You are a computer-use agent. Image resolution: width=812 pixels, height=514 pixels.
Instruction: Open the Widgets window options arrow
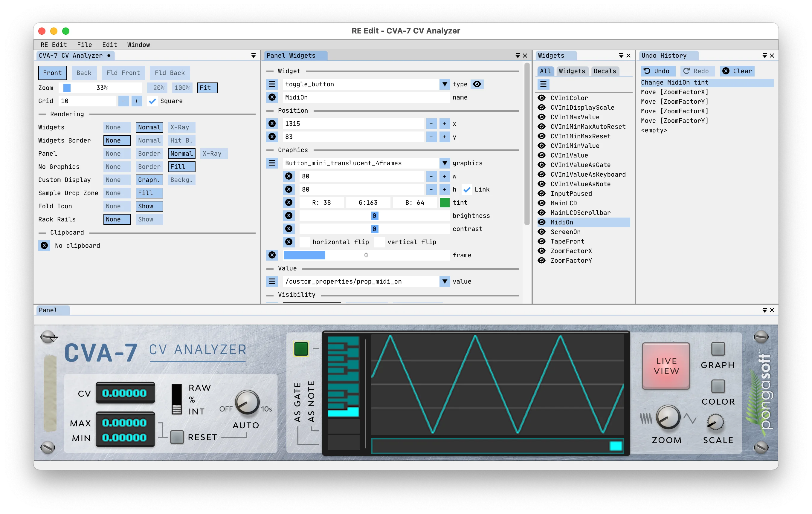(621, 56)
